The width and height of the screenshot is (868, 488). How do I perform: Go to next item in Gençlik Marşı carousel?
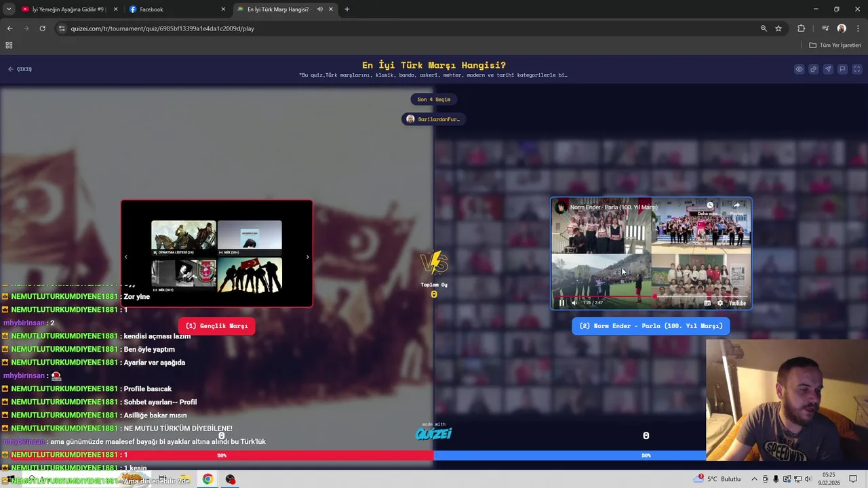[307, 257]
